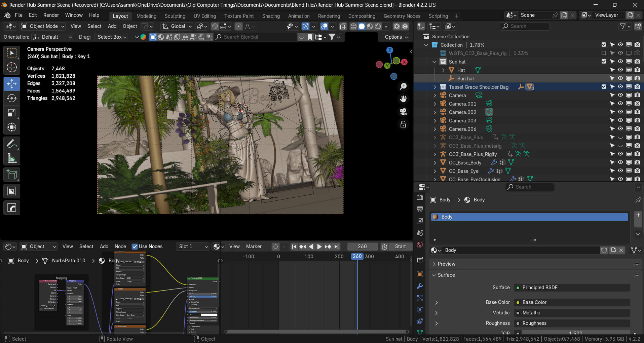Choose the Add Cube tool
This screenshot has width=644, height=343.
(12, 175)
